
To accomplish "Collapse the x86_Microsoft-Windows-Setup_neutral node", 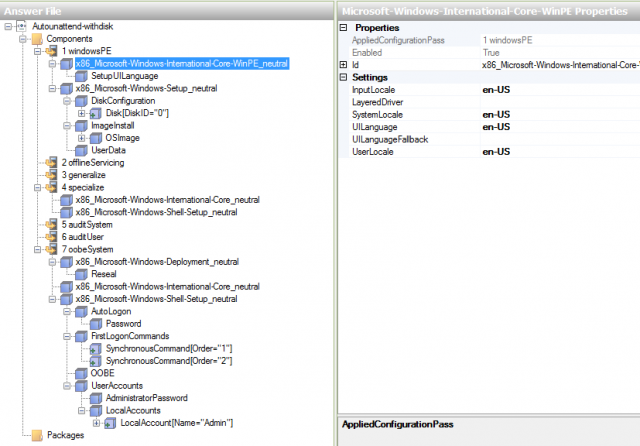I will (x=52, y=89).
